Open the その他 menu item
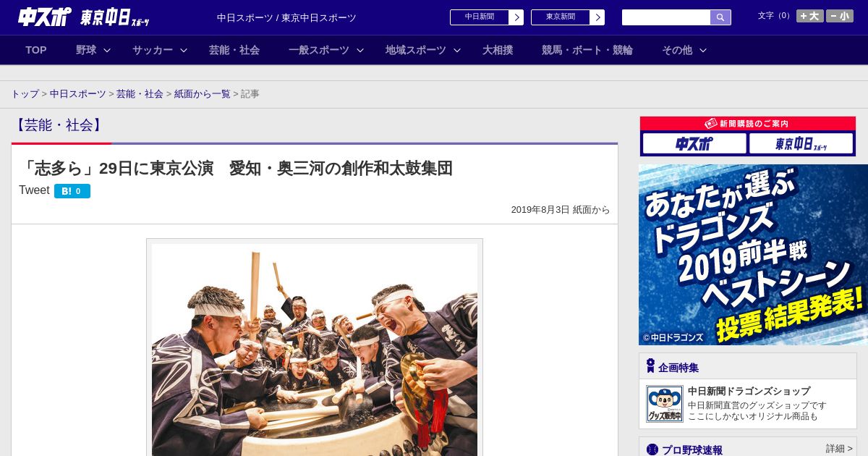Viewport: 868px width, 456px height. tap(677, 50)
